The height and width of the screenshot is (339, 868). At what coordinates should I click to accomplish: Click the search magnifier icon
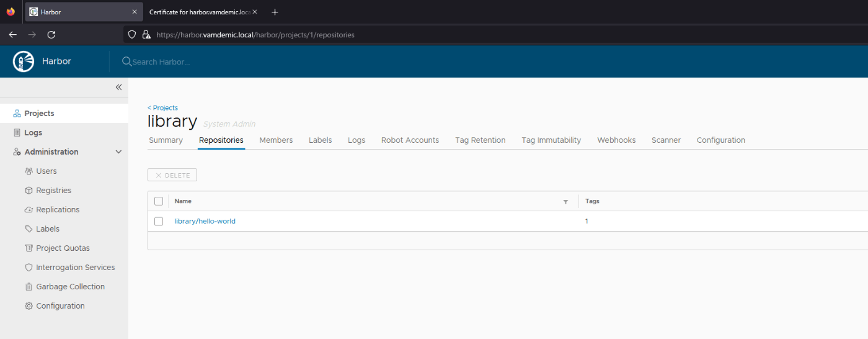coord(126,61)
